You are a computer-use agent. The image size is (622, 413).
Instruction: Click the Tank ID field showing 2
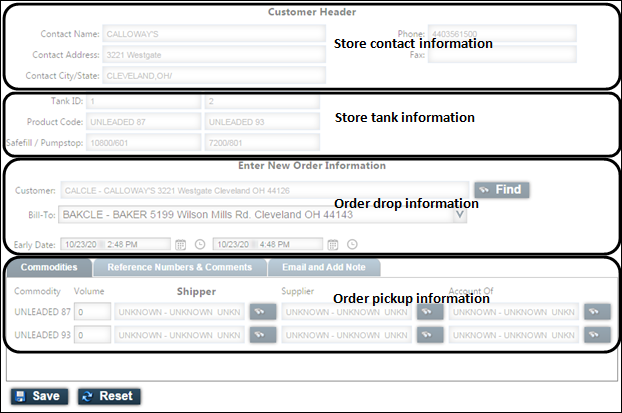[x=262, y=101]
